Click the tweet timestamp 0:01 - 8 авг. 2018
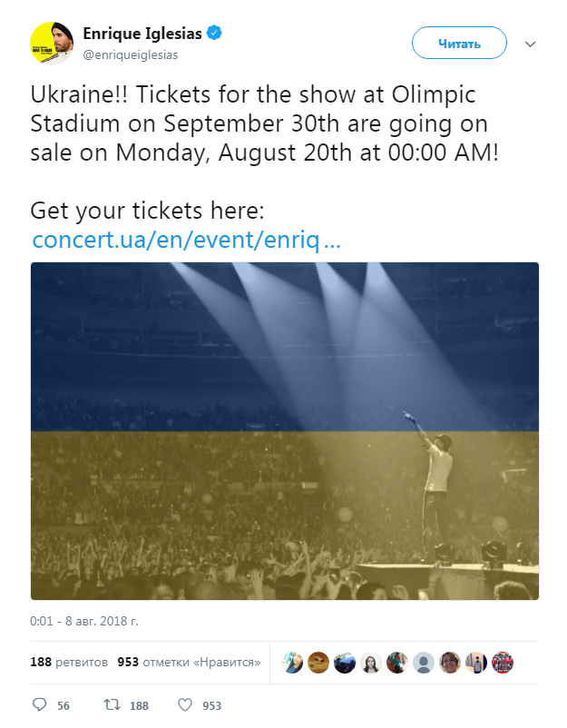 point(84,622)
